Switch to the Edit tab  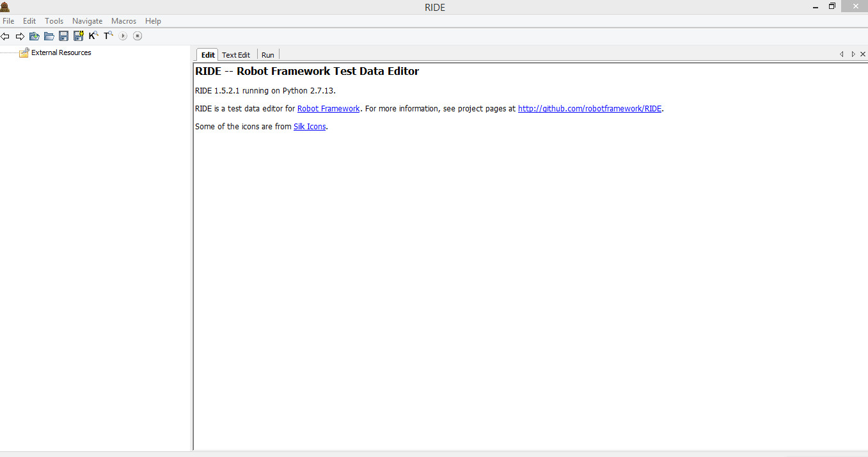[x=208, y=55]
